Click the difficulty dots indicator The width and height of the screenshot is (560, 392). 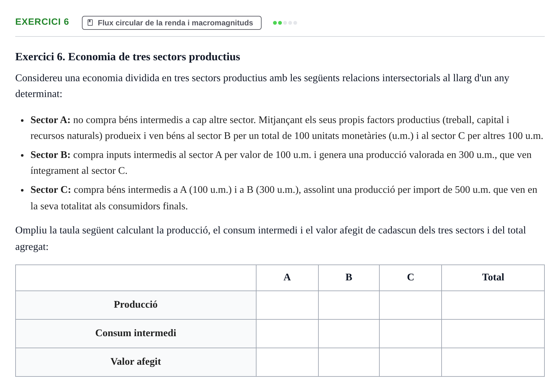pos(285,23)
